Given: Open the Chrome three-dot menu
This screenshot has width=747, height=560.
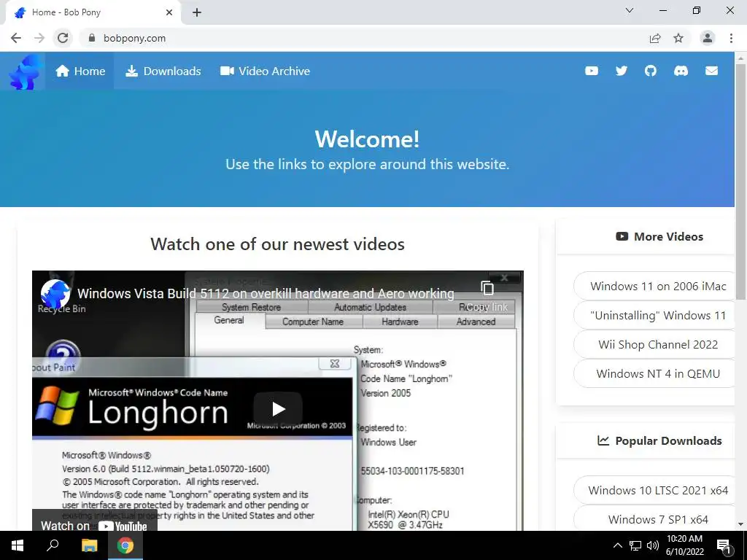Looking at the screenshot, I should pyautogui.click(x=731, y=38).
